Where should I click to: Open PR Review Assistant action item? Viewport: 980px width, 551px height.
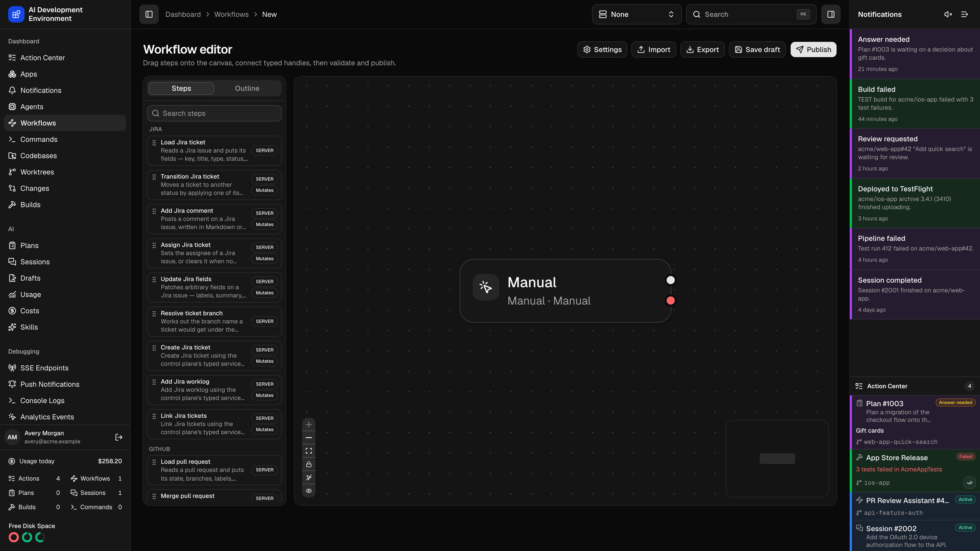tap(915, 506)
